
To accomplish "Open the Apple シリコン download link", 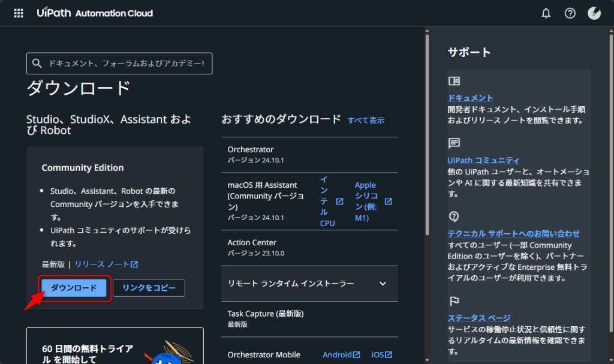I will [x=366, y=201].
